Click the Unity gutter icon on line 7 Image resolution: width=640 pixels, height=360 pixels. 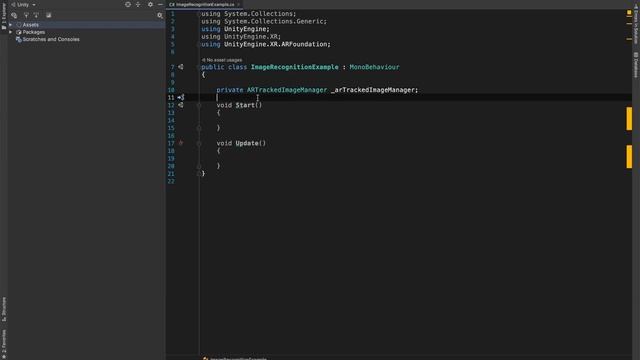click(x=181, y=67)
